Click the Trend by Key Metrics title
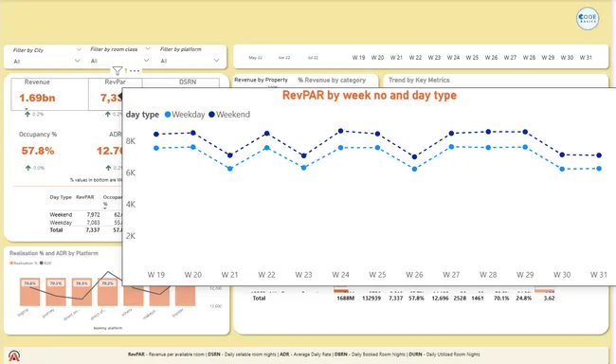616x364 pixels. coord(419,81)
